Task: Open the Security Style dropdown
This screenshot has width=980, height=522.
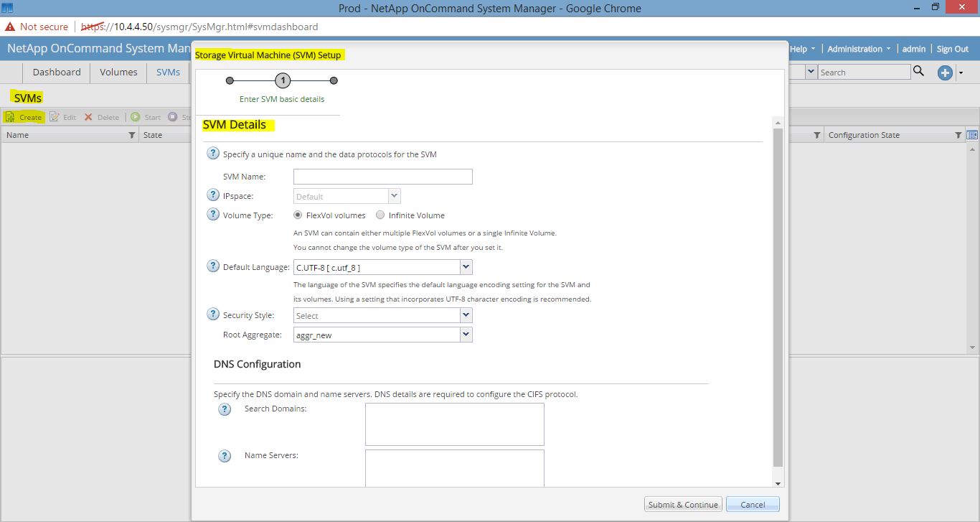Action: [x=466, y=315]
